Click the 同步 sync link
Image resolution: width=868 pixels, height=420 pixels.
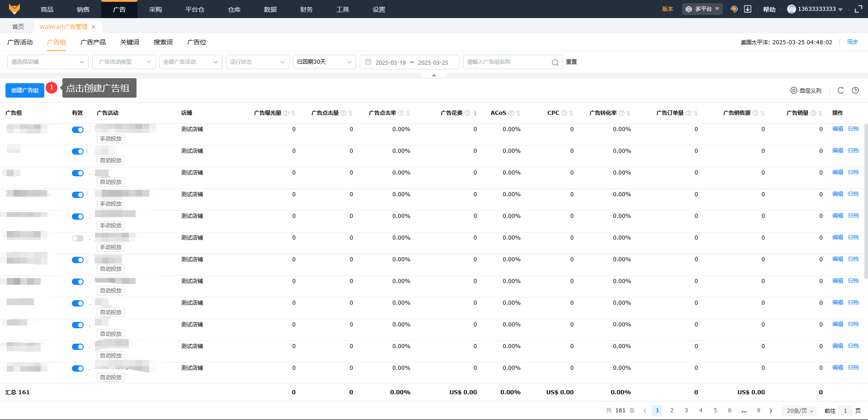point(852,42)
